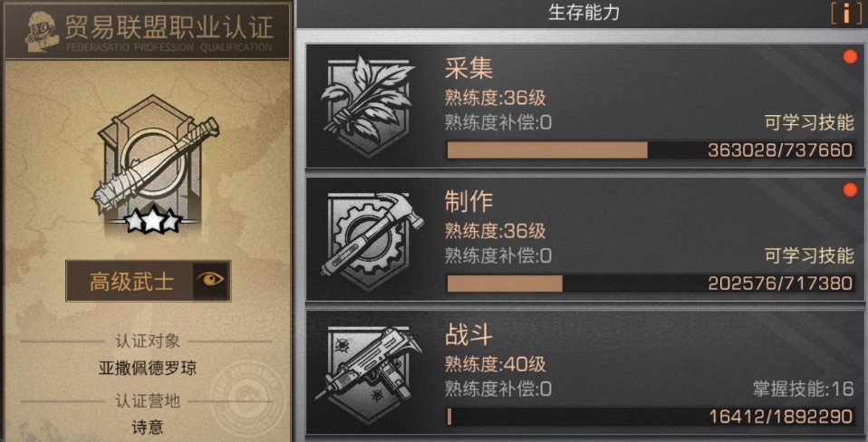Screen dimensions: 868x442
Task: Click the three-star rank under the emblem
Action: 153,221
